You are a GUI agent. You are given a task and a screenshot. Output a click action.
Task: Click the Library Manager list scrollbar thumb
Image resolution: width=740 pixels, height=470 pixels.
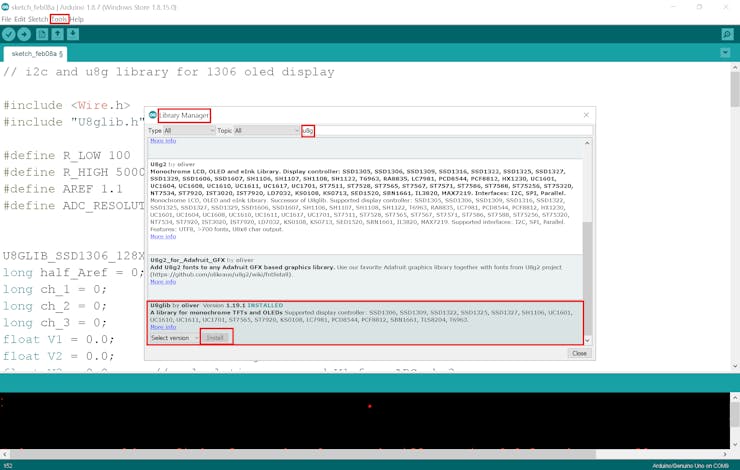click(x=588, y=278)
